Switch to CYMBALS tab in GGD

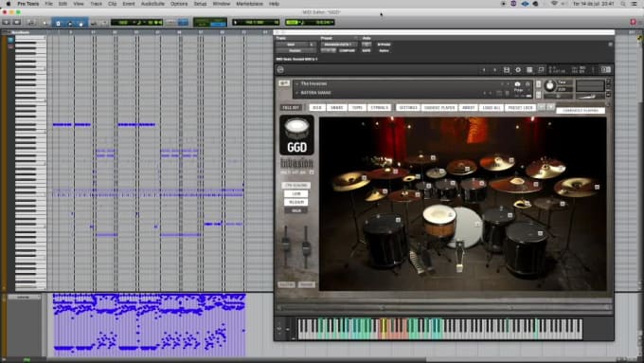(379, 108)
